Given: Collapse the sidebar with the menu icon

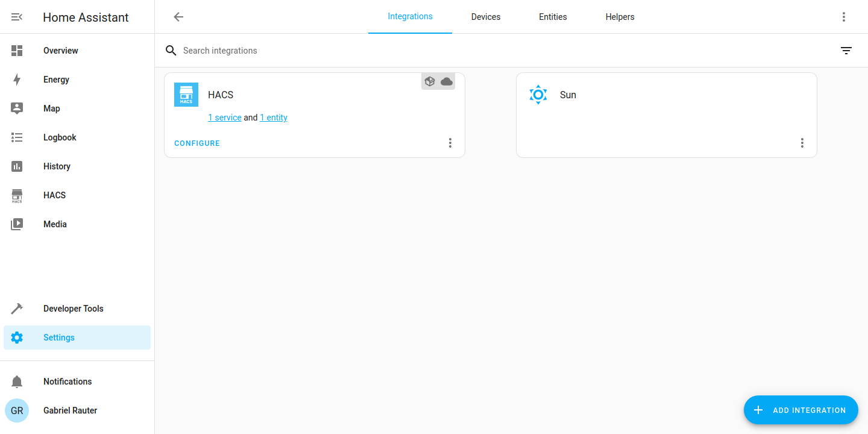Looking at the screenshot, I should [x=17, y=17].
